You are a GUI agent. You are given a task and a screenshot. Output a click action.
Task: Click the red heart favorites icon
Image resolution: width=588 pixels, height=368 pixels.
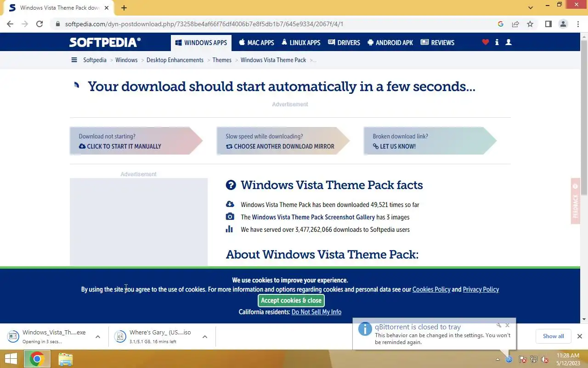point(485,42)
